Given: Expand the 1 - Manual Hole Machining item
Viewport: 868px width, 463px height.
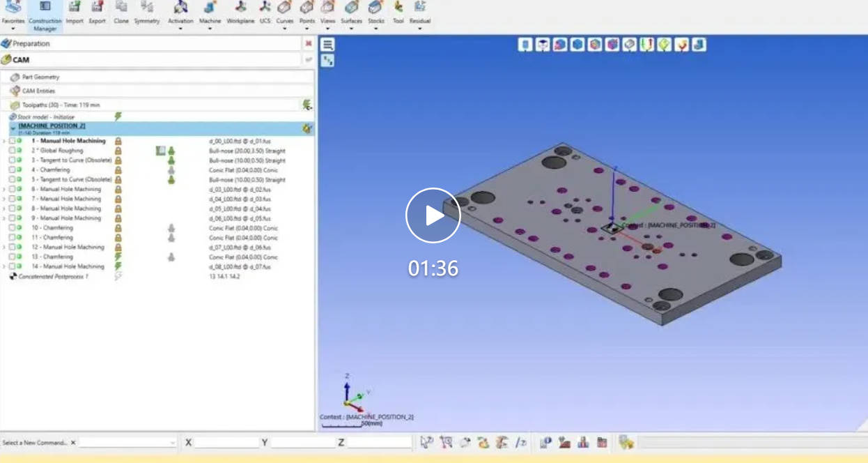Looking at the screenshot, I should (4, 141).
